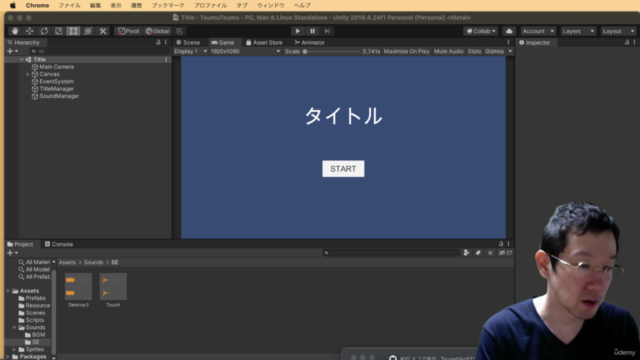Screen dimensions: 640x360
Task: Click Sounds in the breadcrumb path
Action: pos(93,262)
